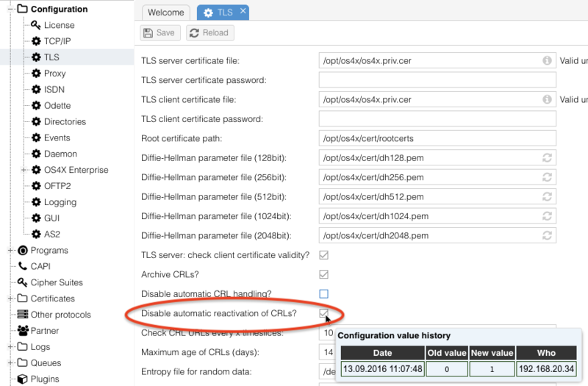
Task: Click refresh icon for 128bit Diffie-Hellman file
Action: coord(547,157)
